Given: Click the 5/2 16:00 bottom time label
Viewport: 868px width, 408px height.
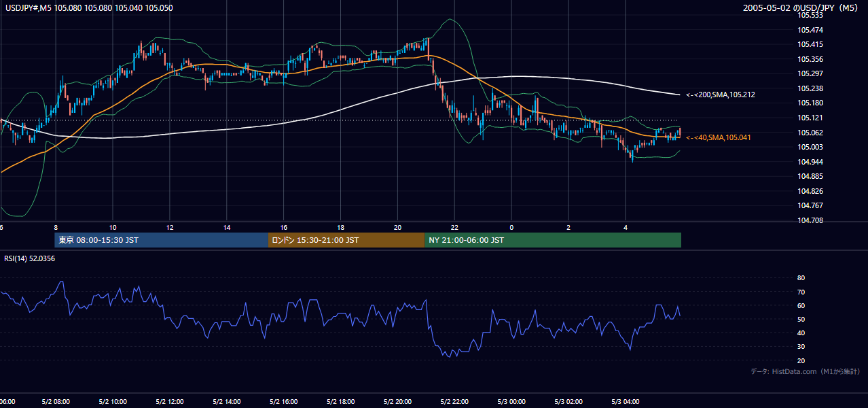Looking at the screenshot, I should point(284,402).
